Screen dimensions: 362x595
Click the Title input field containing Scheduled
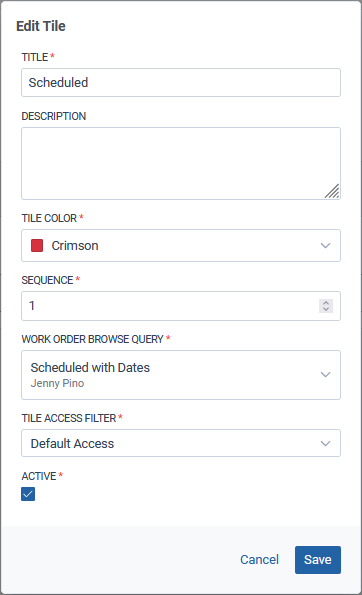click(x=181, y=82)
